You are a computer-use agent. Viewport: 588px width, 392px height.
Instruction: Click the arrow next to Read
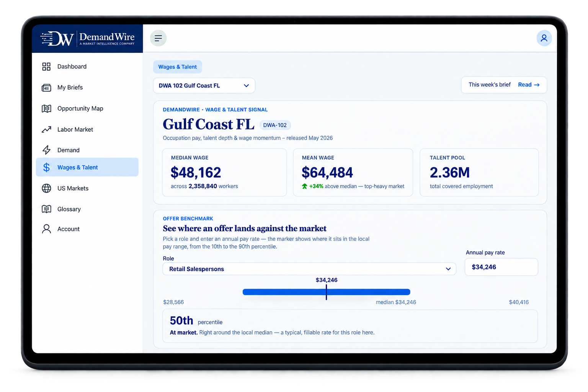(x=537, y=85)
